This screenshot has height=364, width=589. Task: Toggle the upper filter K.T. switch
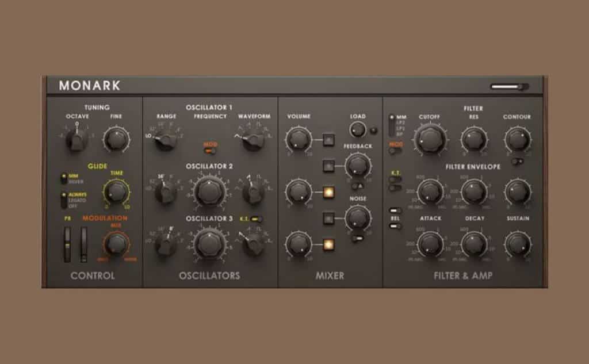click(395, 179)
